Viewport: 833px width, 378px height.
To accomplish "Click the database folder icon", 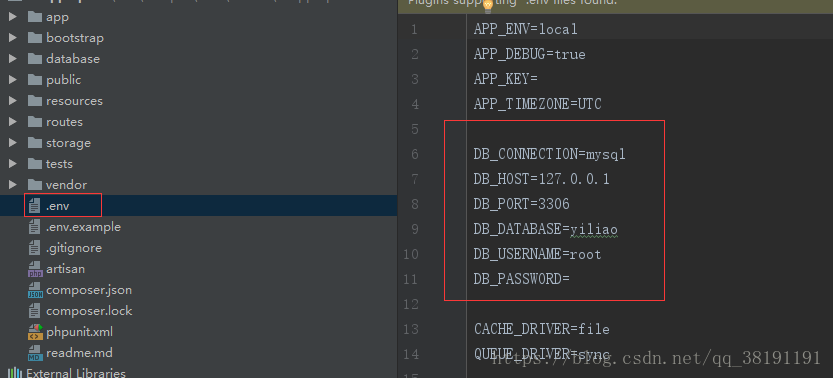I will tap(35, 59).
